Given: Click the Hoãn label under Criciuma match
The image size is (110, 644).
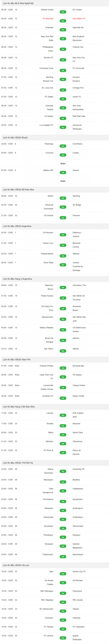Looking at the screenshot, I should click(x=63, y=164).
